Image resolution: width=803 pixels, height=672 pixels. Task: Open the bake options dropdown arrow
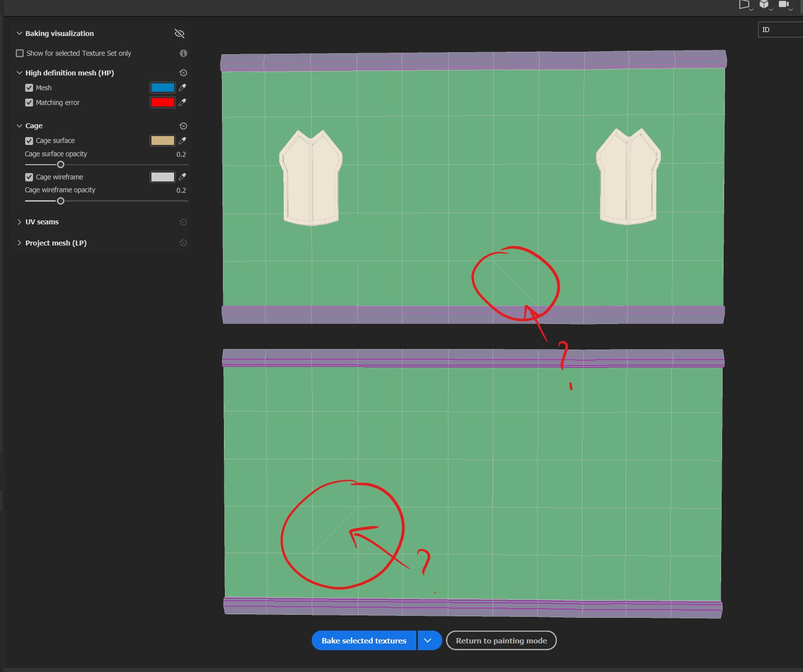(428, 640)
